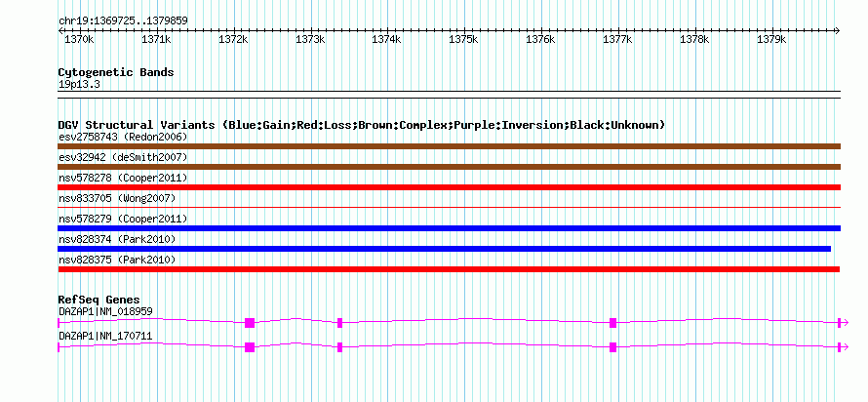Viewport: 868px width, 402px height.
Task: Click the left arrowhead of the ruler
Action: pos(60,30)
